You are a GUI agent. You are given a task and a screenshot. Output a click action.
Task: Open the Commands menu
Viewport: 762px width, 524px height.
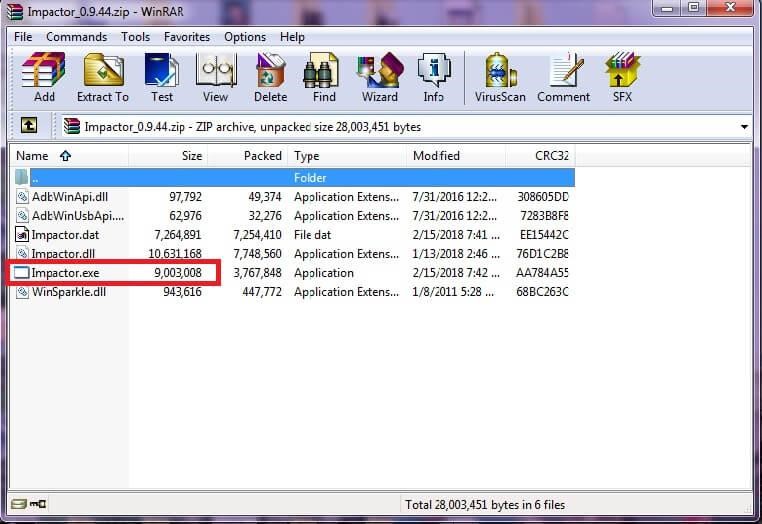click(76, 37)
